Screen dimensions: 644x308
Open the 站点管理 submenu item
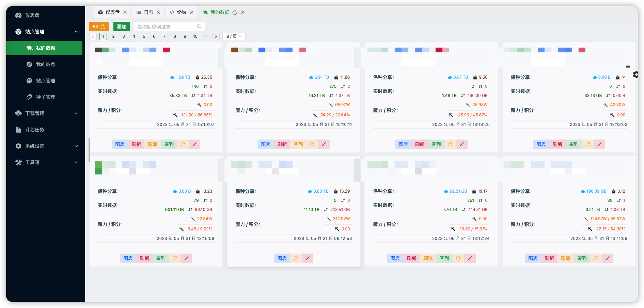coord(44,81)
